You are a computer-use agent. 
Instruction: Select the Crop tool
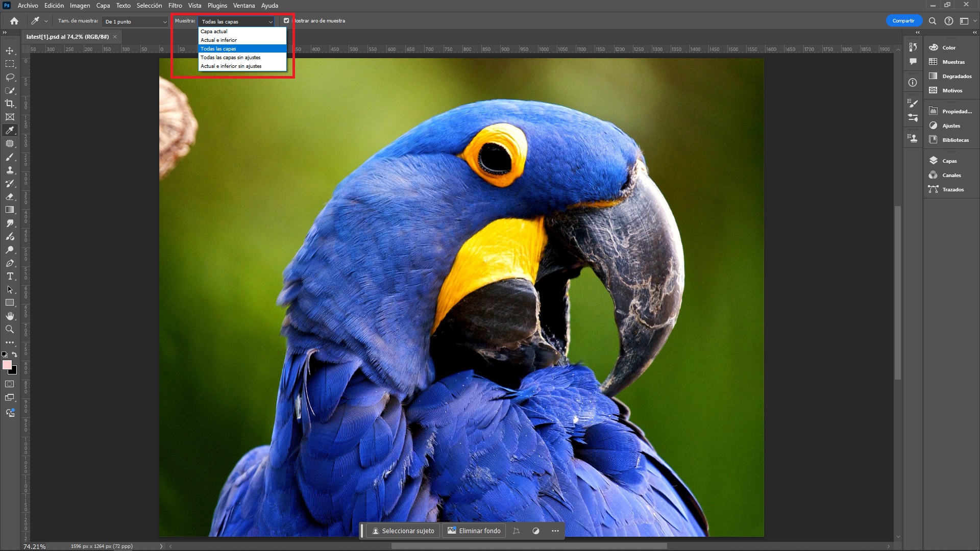pos(10,104)
